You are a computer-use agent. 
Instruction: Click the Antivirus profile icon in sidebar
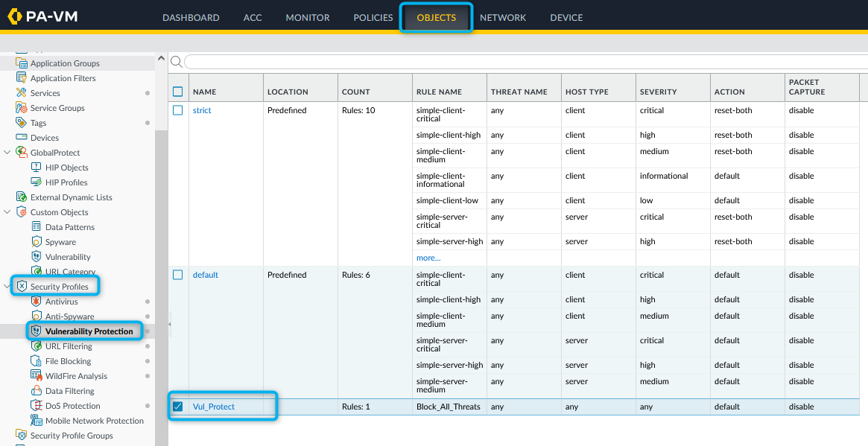coord(37,302)
